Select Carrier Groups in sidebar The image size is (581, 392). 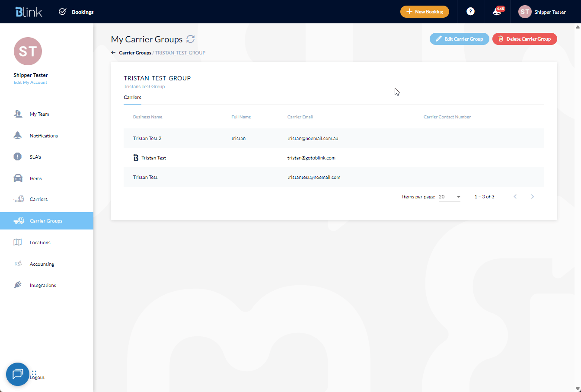click(x=47, y=221)
